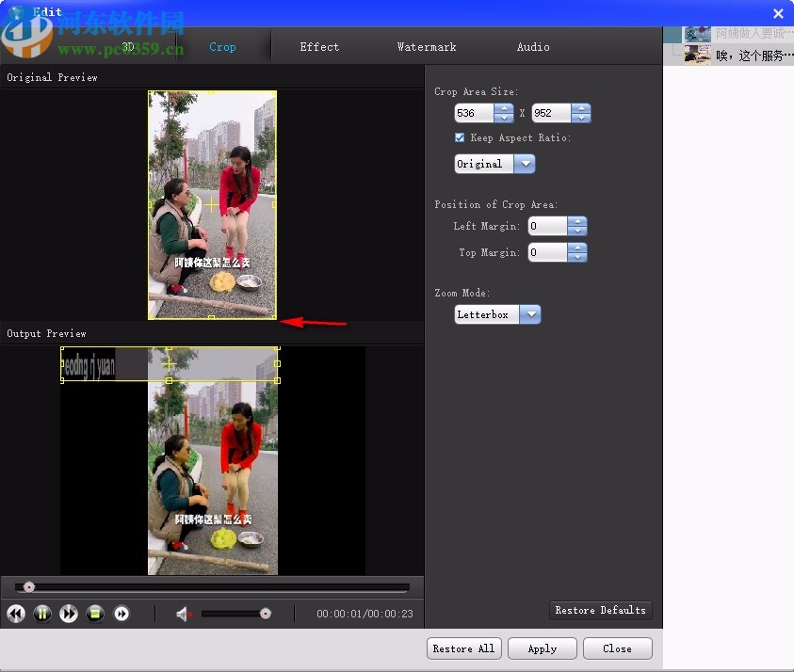Screen dimensions: 794x672
Task: Open the Letterbox zoom mode dropdown
Action: 529,314
